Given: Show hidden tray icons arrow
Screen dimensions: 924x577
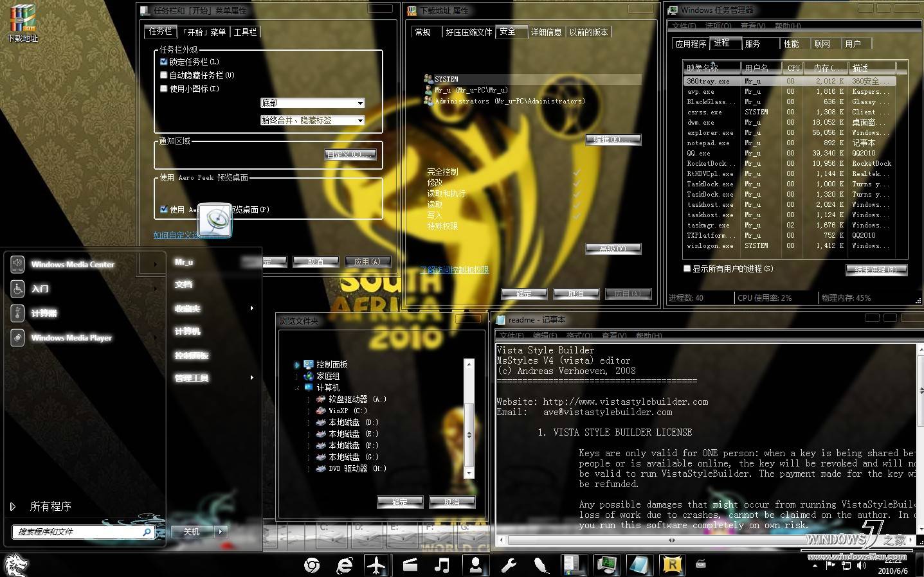Looking at the screenshot, I should 815,566.
